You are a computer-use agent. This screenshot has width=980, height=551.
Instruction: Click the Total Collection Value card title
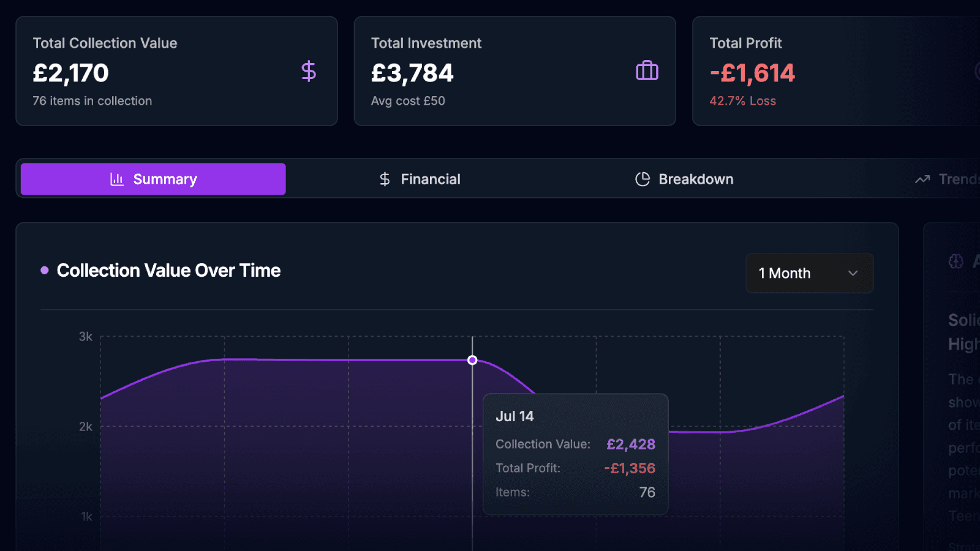coord(105,43)
